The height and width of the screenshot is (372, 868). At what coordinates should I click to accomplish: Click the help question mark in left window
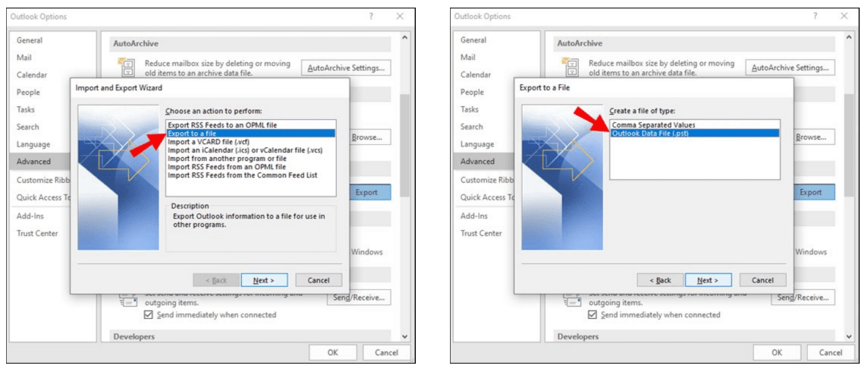pos(372,17)
